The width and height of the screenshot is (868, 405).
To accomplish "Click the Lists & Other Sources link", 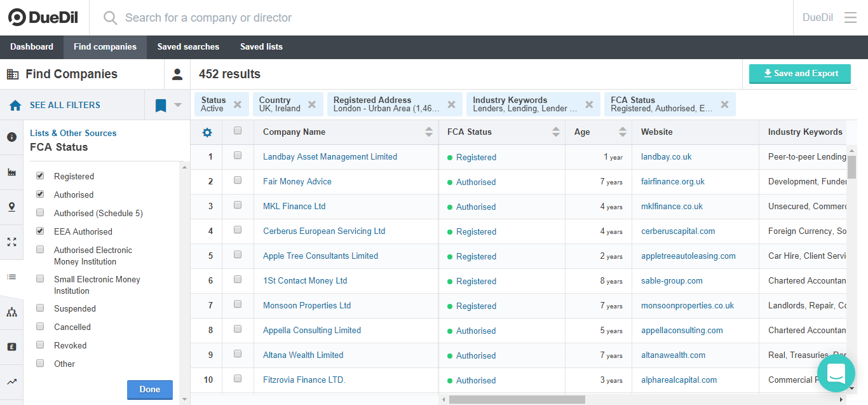I will (73, 134).
